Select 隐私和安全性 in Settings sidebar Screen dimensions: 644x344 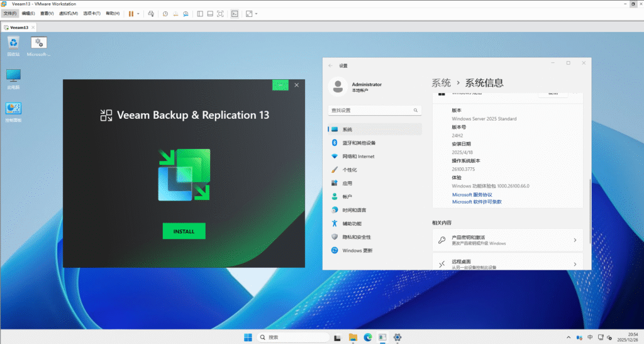(357, 237)
